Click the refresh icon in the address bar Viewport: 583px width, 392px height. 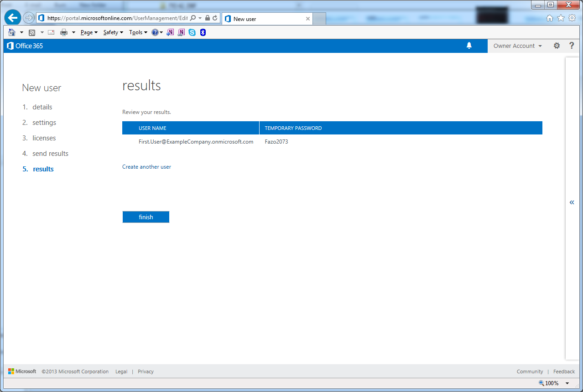(x=215, y=18)
